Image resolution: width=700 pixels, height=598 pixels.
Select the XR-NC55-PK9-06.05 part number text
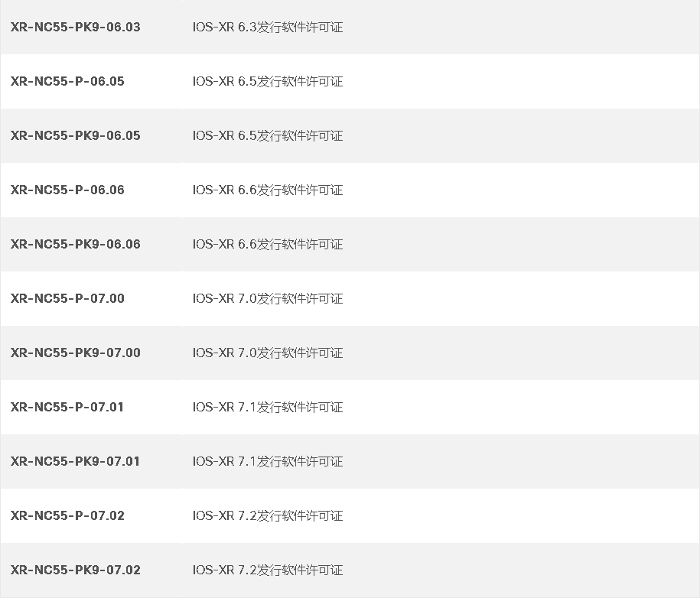(x=76, y=135)
